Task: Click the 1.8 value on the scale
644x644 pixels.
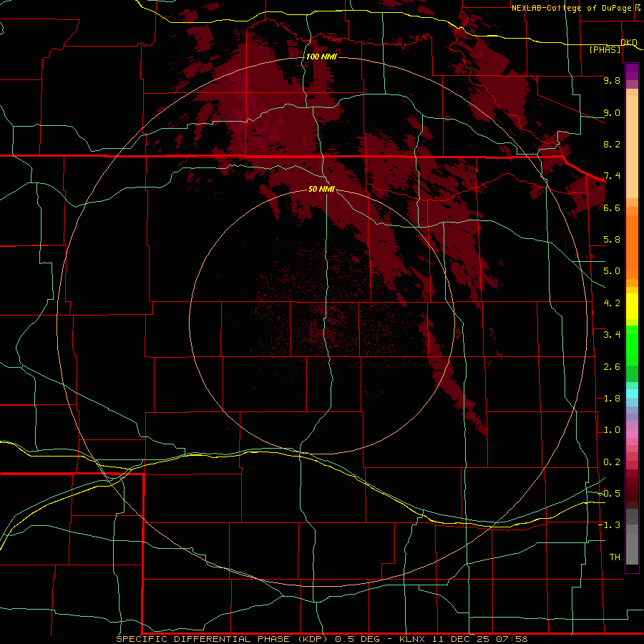Action: pyautogui.click(x=612, y=399)
